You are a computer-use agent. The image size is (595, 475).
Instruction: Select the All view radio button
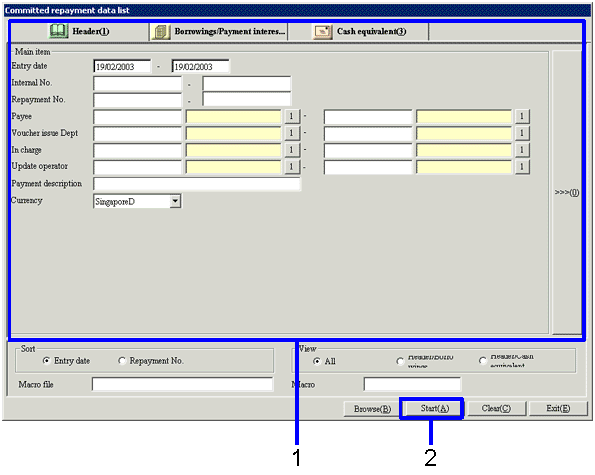[317, 362]
